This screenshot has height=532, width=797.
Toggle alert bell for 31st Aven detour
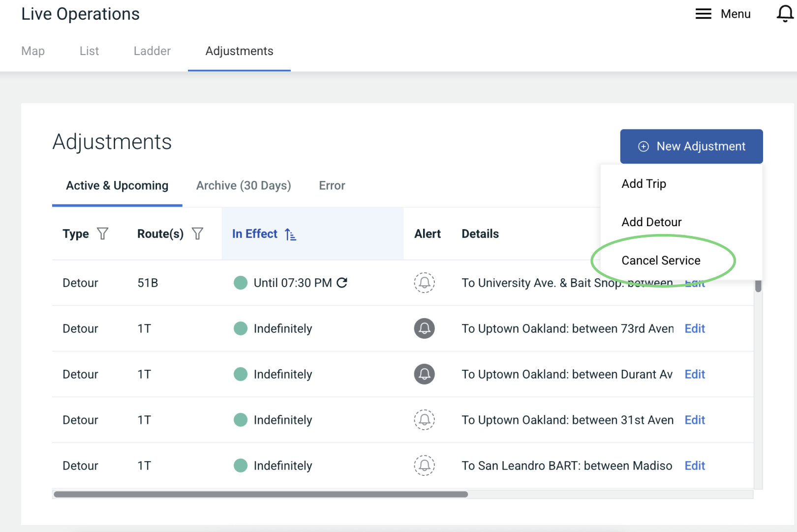point(424,420)
